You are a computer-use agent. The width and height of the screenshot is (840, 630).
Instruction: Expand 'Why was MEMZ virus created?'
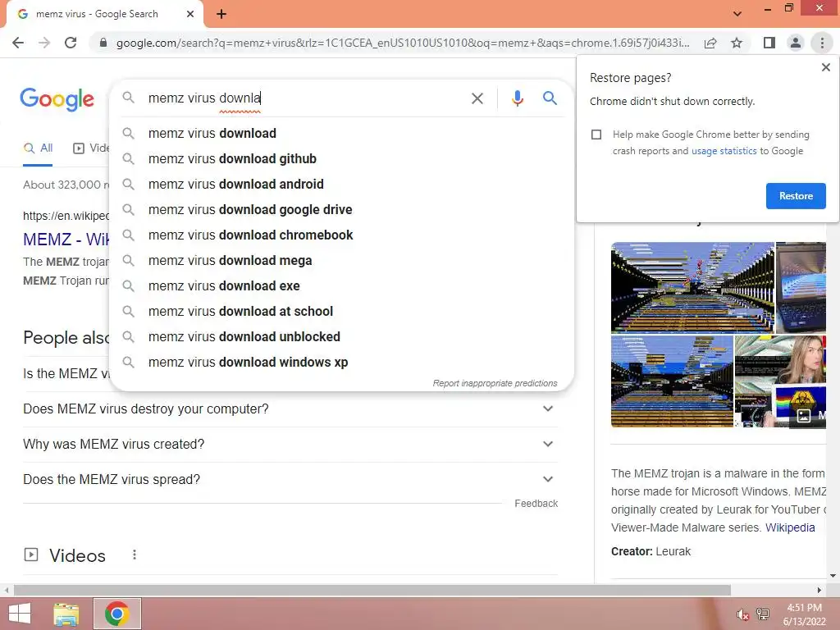[290, 444]
